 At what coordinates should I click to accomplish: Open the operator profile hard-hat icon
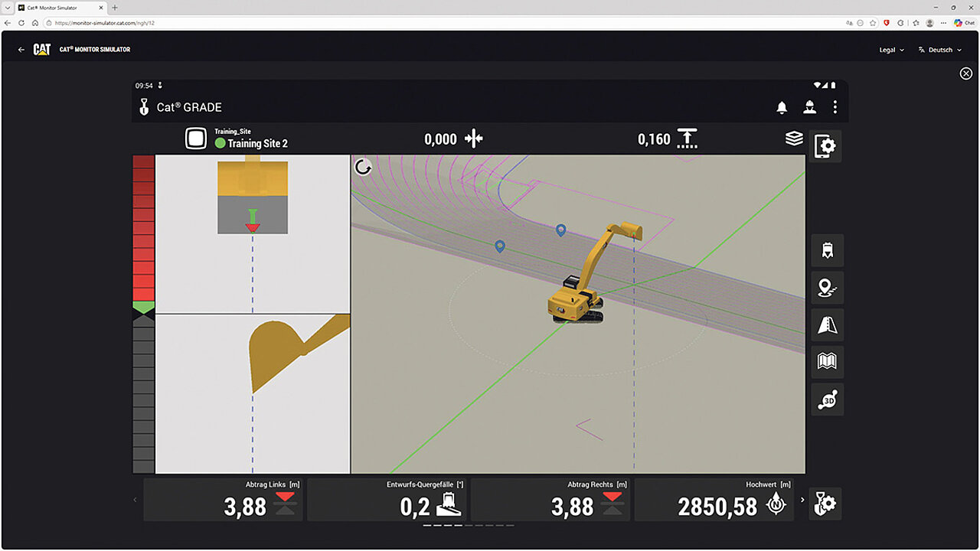point(808,107)
